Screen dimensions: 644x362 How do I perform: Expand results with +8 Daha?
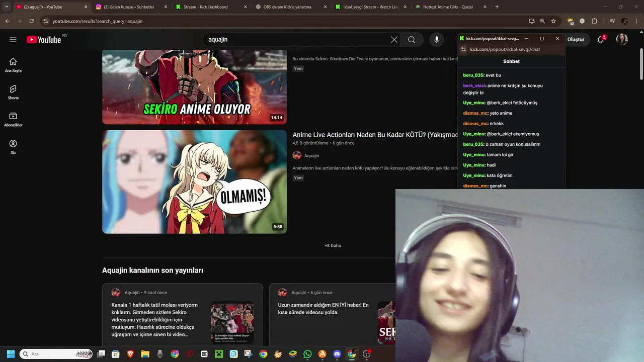[333, 245]
